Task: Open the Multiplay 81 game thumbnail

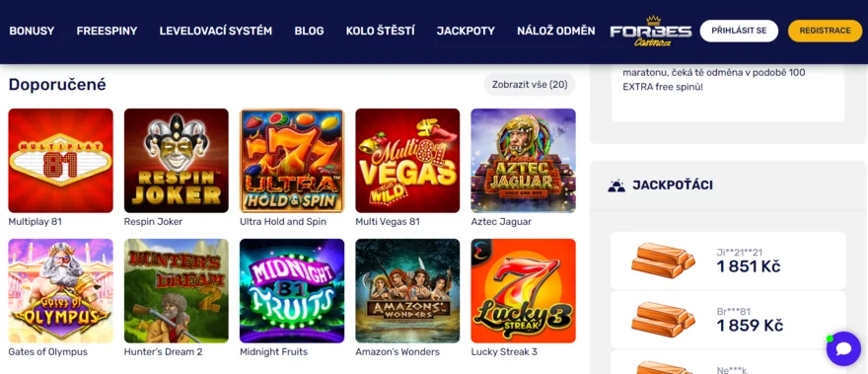Action: 60,161
